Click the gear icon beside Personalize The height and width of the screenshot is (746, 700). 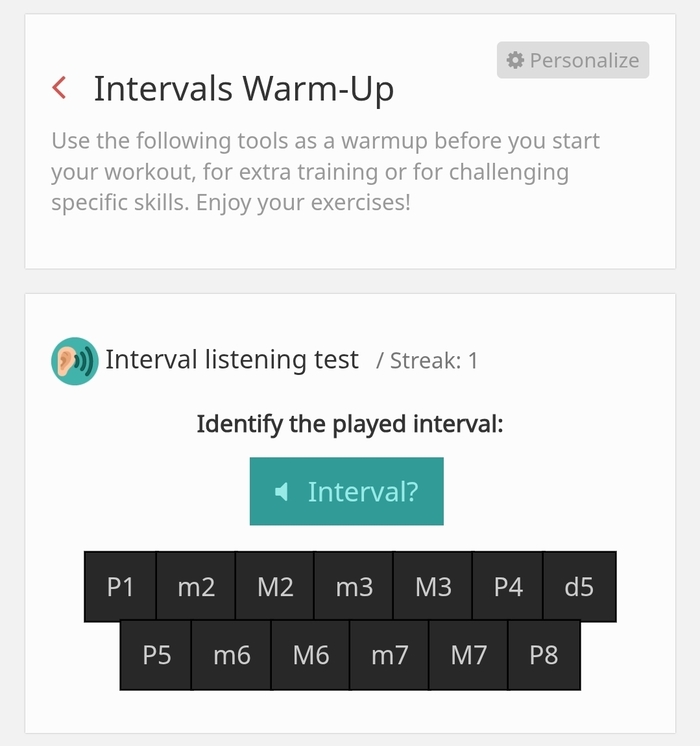515,60
